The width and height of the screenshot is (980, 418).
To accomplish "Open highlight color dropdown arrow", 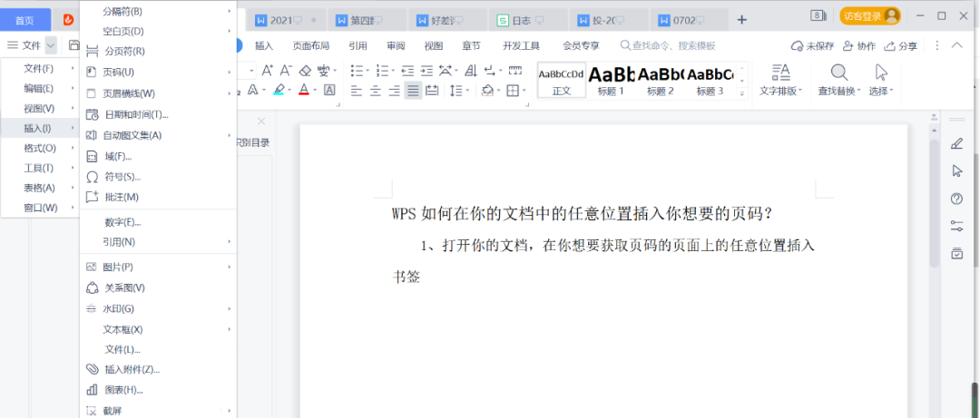I will 290,91.
